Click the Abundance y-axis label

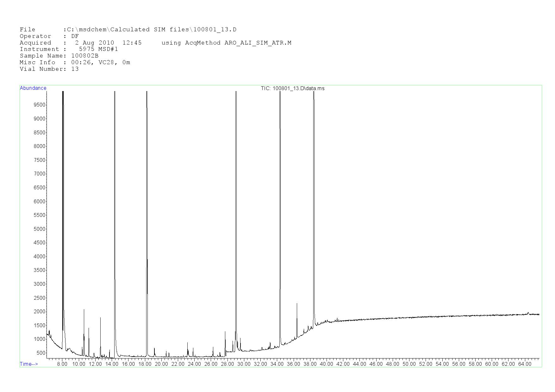pos(33,88)
